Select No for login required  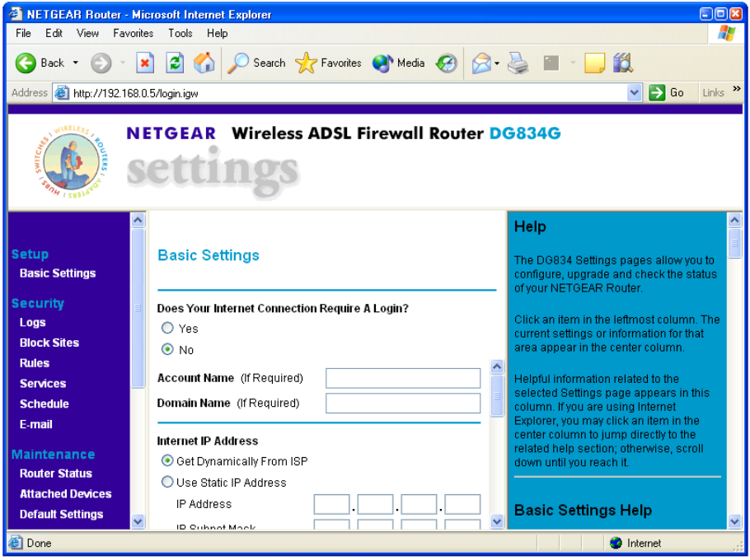click(167, 349)
